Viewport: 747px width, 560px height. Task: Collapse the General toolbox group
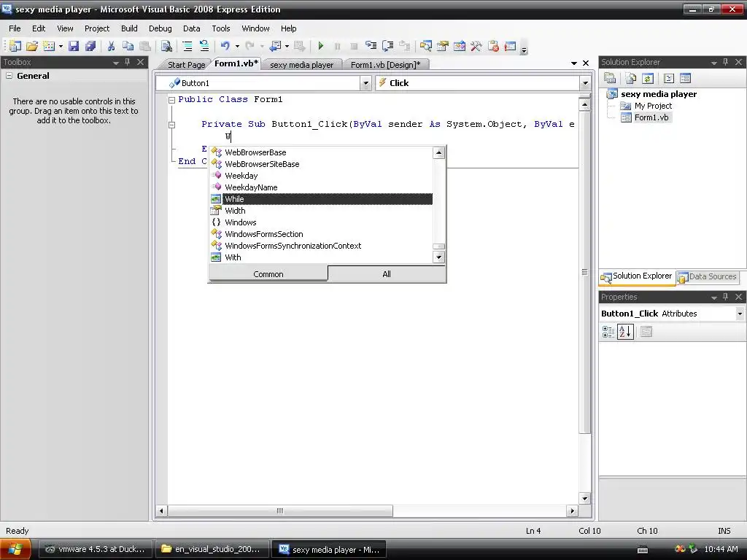click(x=9, y=76)
